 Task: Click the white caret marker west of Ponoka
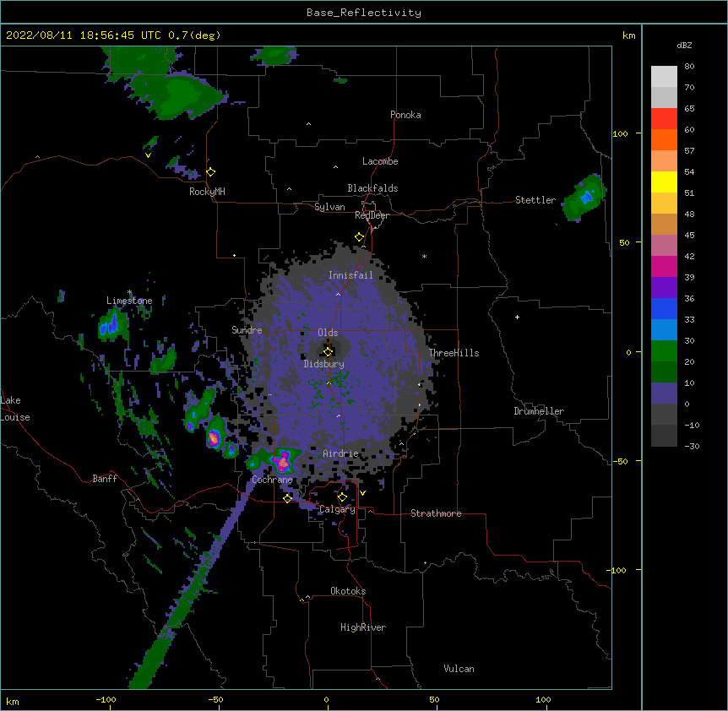[x=308, y=124]
